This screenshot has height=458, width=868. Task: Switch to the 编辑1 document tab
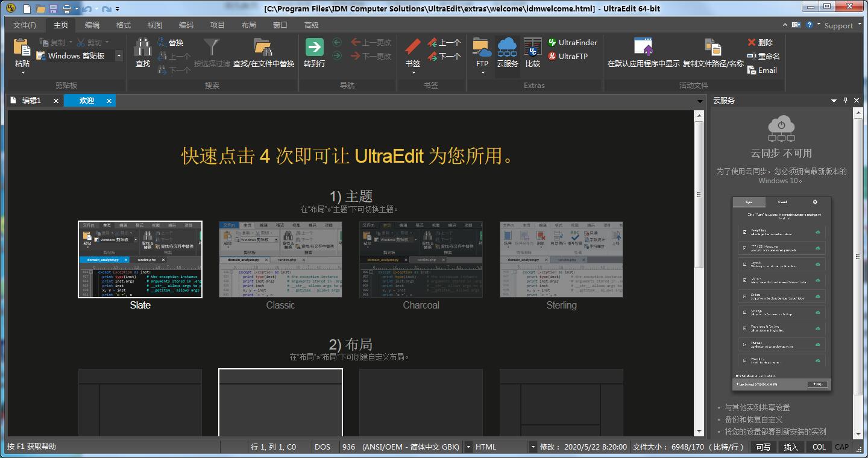pyautogui.click(x=31, y=101)
